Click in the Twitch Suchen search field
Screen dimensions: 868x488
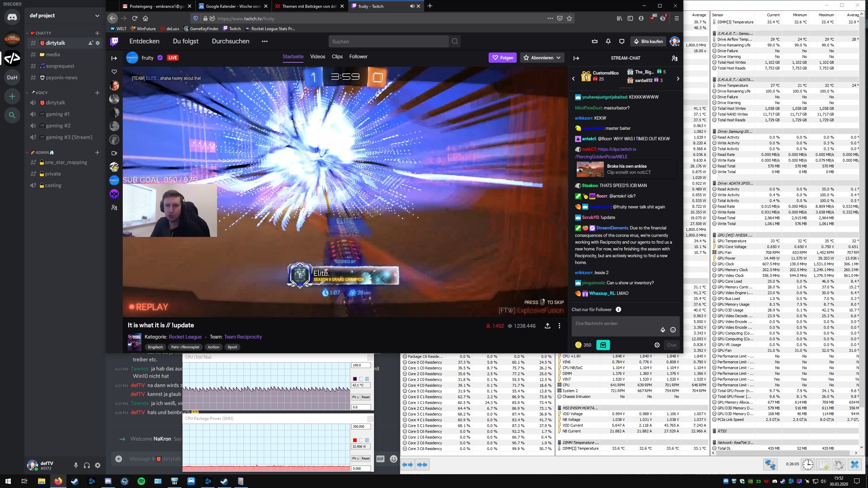pos(388,41)
